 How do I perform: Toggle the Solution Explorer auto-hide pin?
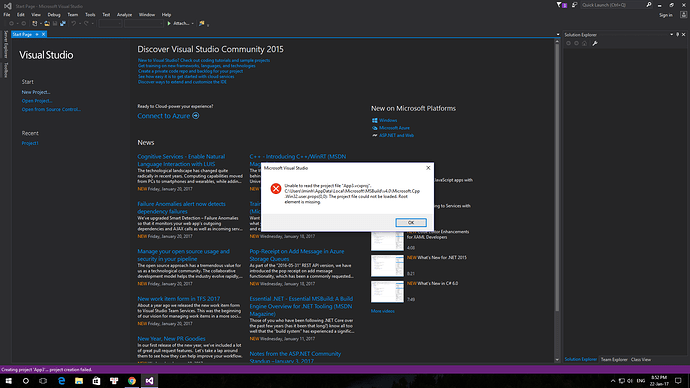coord(678,34)
